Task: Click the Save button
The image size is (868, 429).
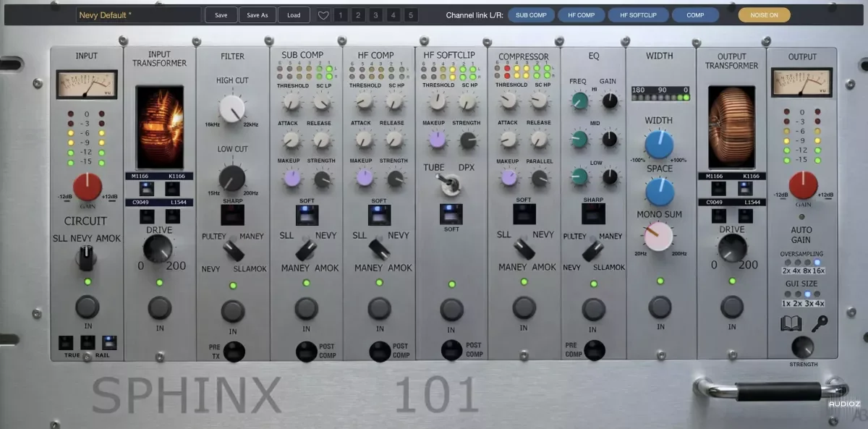Action: (221, 15)
